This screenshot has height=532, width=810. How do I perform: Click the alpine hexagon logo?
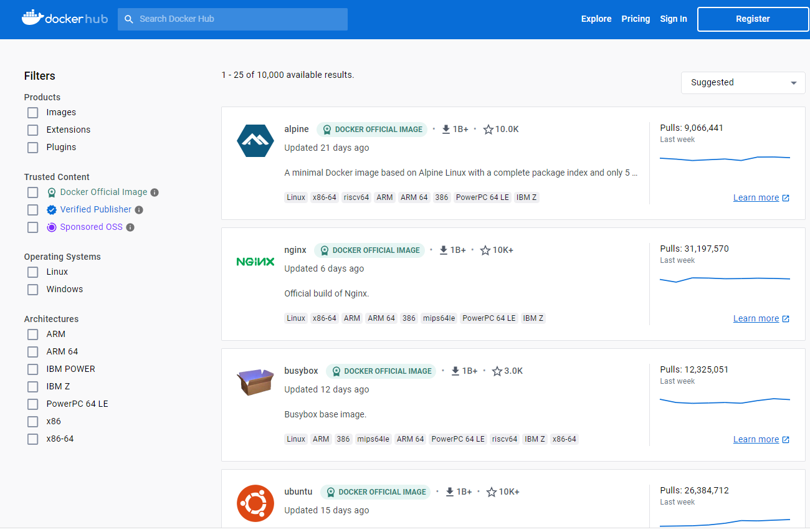(x=255, y=141)
